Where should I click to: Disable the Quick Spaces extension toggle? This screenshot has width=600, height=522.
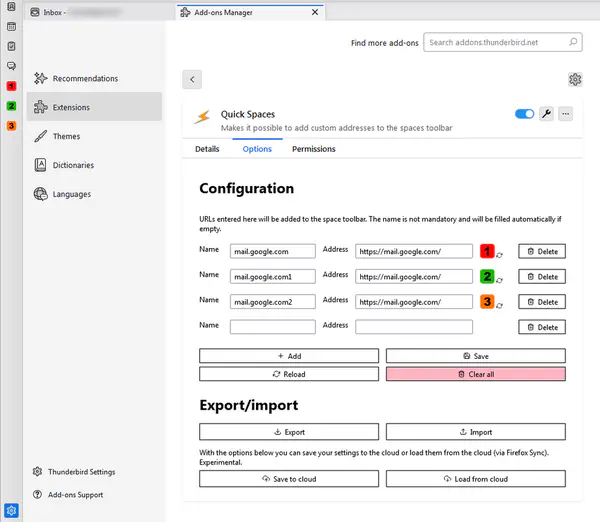(x=524, y=115)
